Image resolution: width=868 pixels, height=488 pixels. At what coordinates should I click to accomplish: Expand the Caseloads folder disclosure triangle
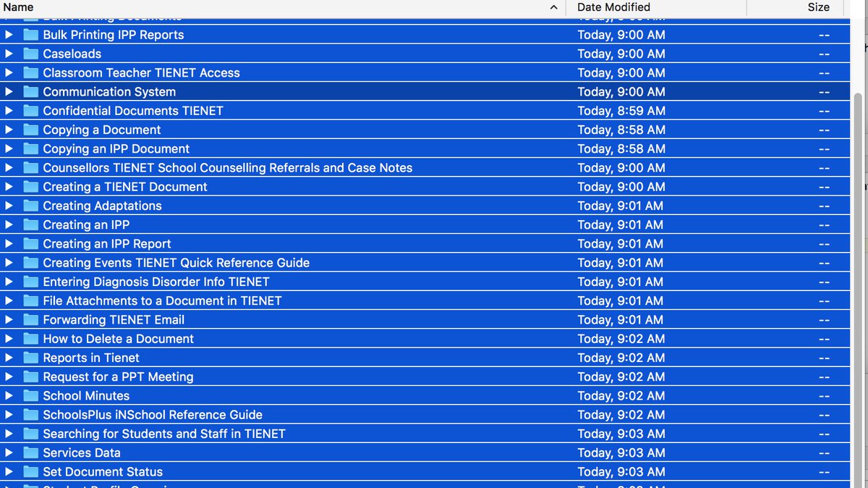pos(9,54)
